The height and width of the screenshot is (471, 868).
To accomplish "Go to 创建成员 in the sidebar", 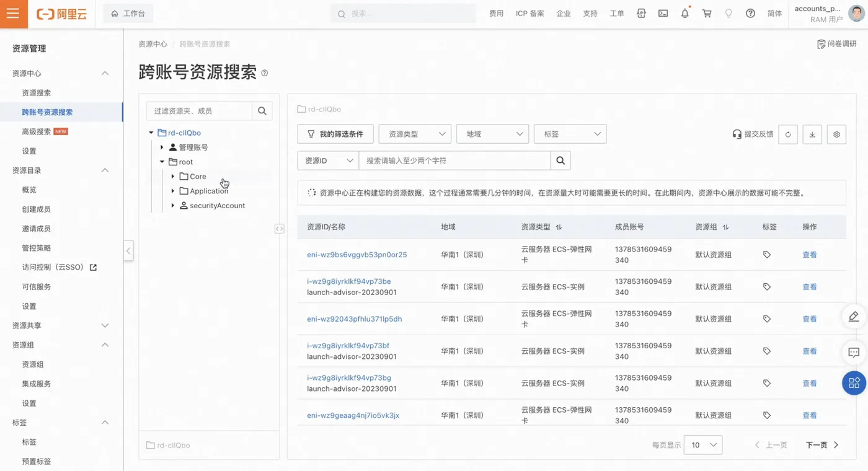I will point(37,209).
